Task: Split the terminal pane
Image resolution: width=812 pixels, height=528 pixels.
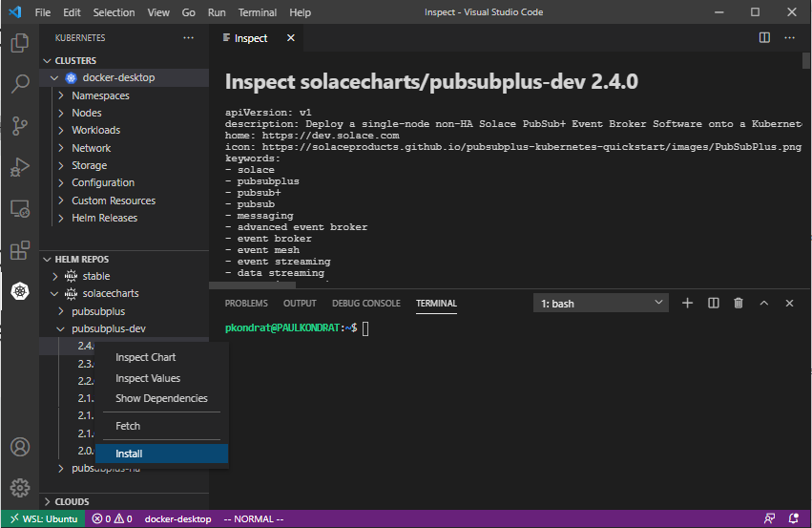Action: (x=713, y=304)
